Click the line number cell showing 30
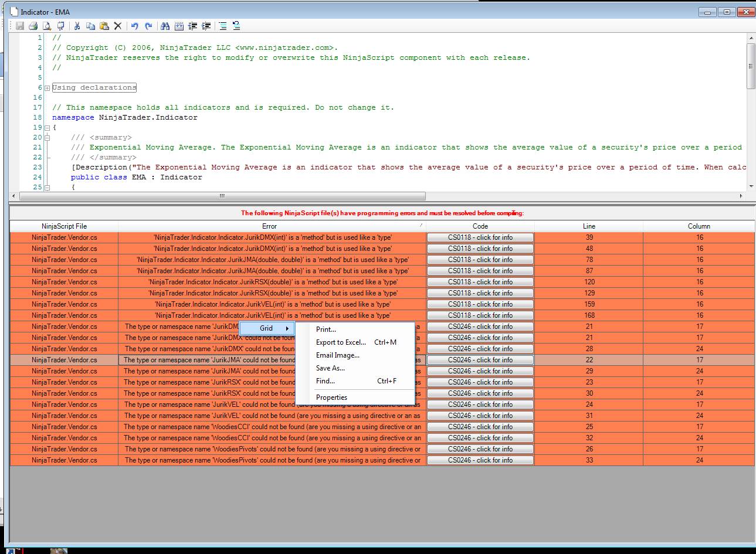The height and width of the screenshot is (554, 756). (589, 393)
